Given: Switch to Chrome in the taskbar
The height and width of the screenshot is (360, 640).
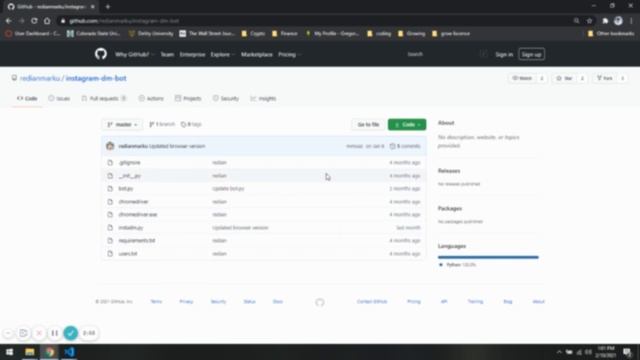Looking at the screenshot, I should [49, 352].
